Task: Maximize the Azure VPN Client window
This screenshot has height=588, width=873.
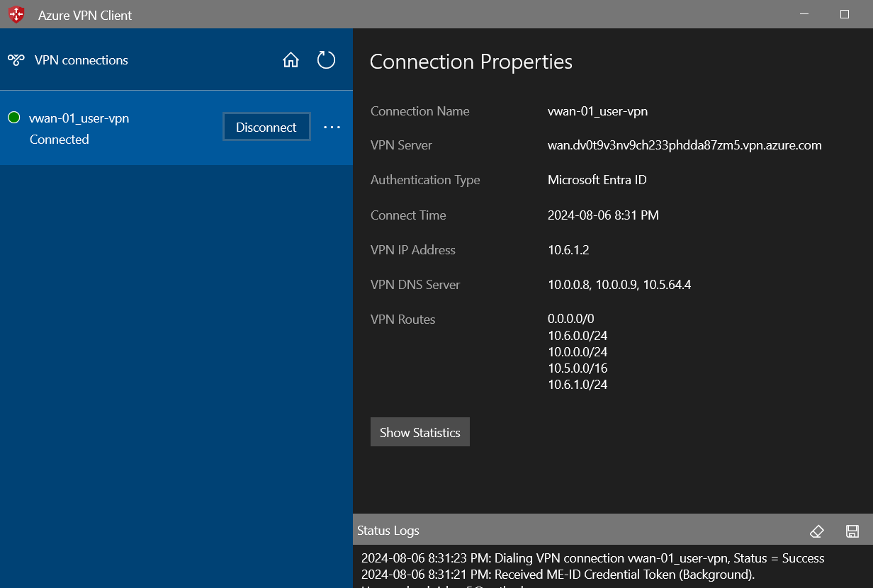Action: pos(845,14)
